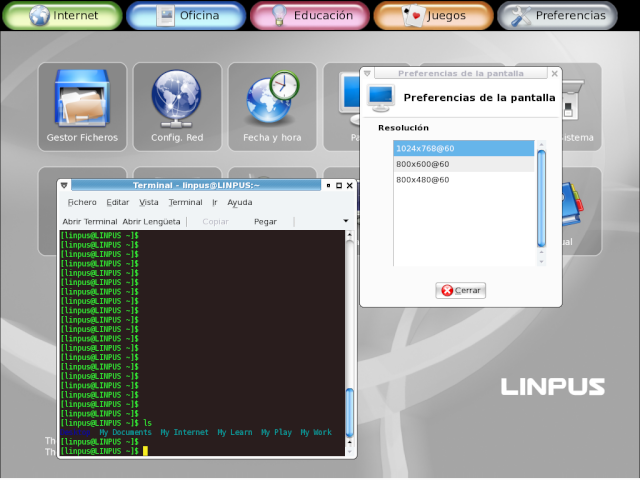This screenshot has height=480, width=640.
Task: Click the Terminal scrollbar thumb
Action: point(349,412)
